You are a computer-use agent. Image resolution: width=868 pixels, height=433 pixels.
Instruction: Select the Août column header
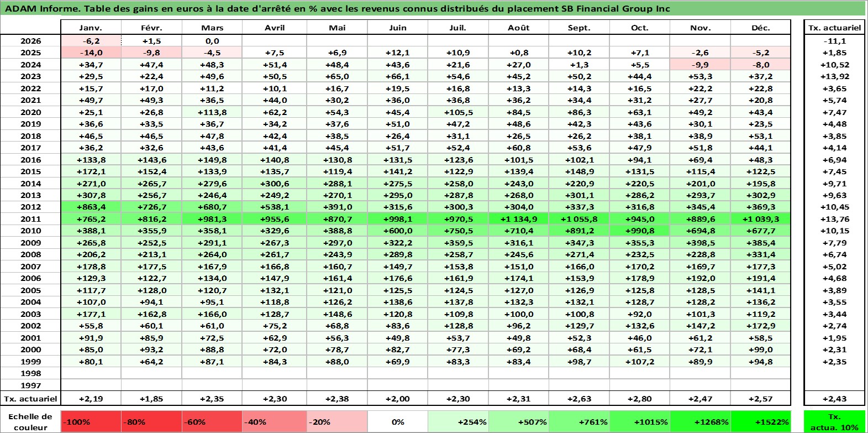pyautogui.click(x=518, y=28)
